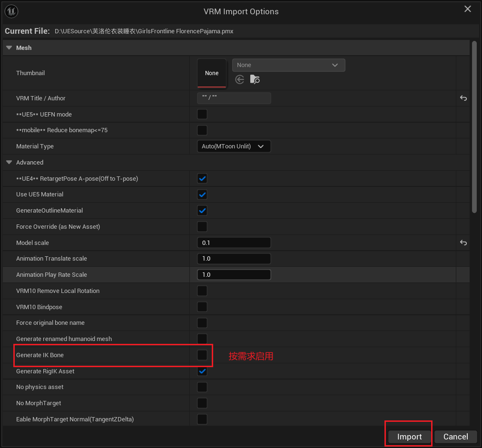Viewport: 482px width, 448px height.
Task: Collapse the Advanced section
Action: pos(9,162)
